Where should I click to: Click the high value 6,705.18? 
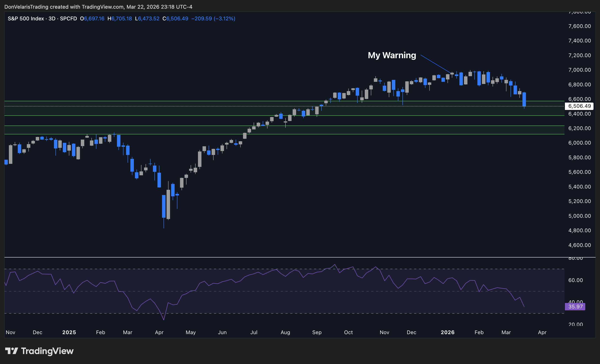point(122,18)
